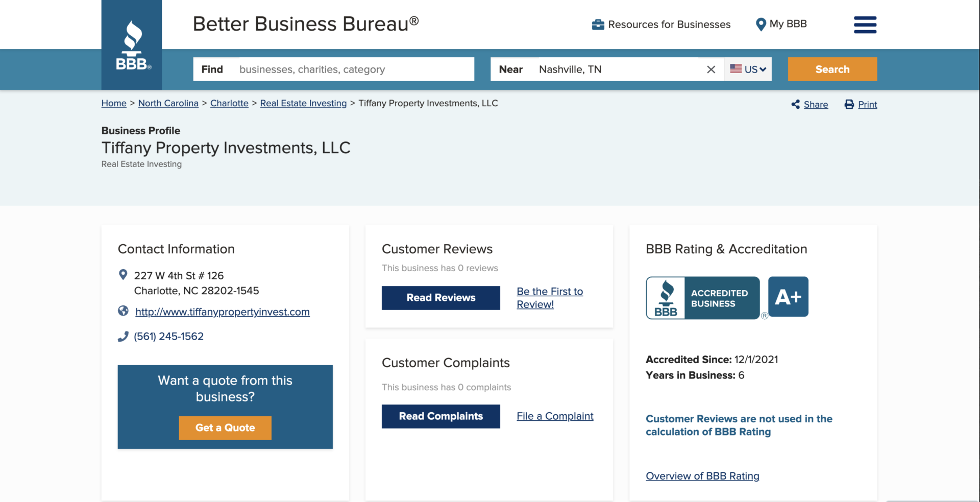The image size is (980, 502).
Task: Click the Resources for Businesses briefcase icon
Action: 598,25
